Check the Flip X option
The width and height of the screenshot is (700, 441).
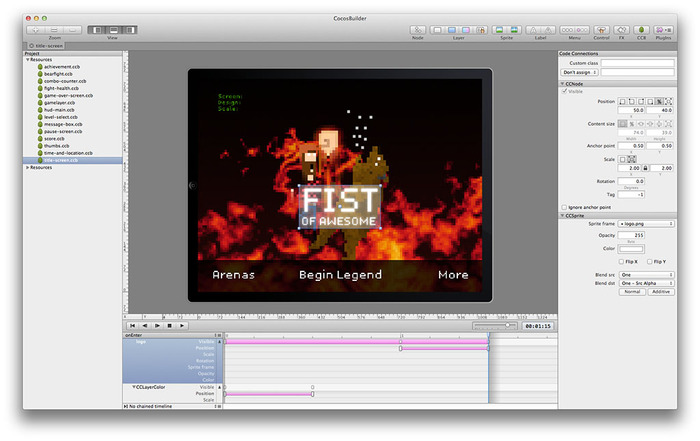(x=621, y=262)
